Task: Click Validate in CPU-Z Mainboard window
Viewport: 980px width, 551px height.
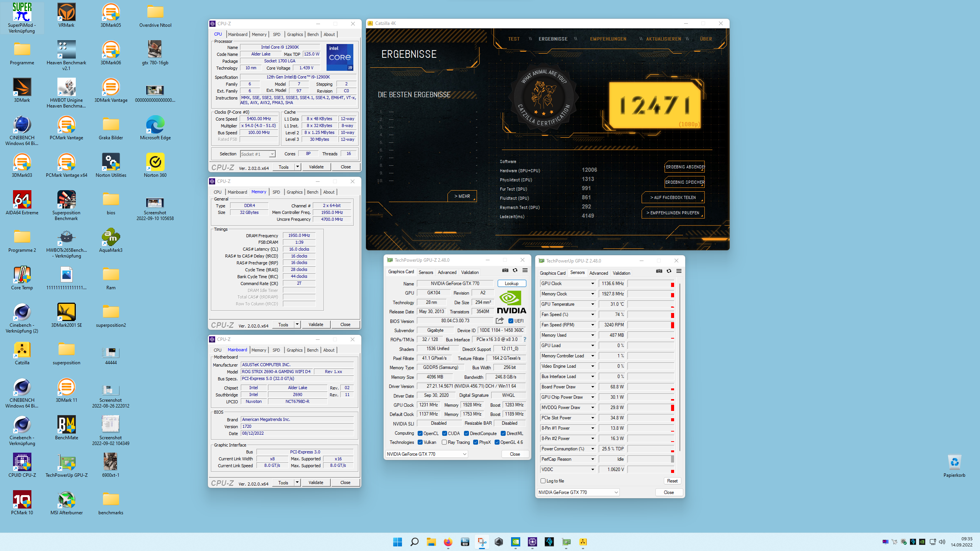Action: (316, 483)
